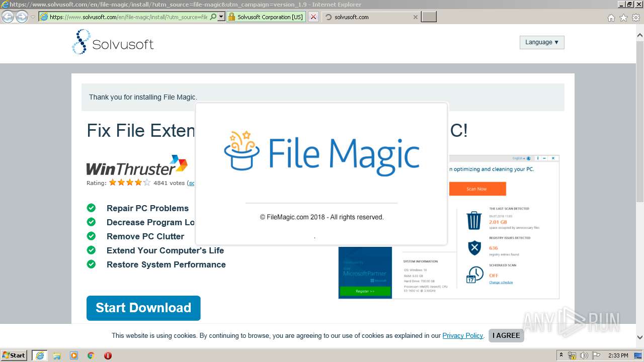Click the page scrollbar up arrow

coord(640,36)
